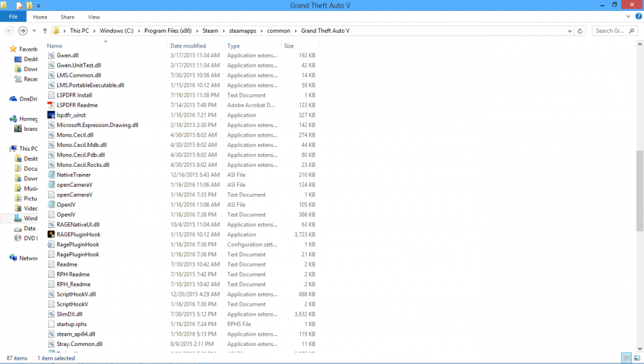The image size is (644, 364).
Task: Sort files by Type column header
Action: [252, 46]
